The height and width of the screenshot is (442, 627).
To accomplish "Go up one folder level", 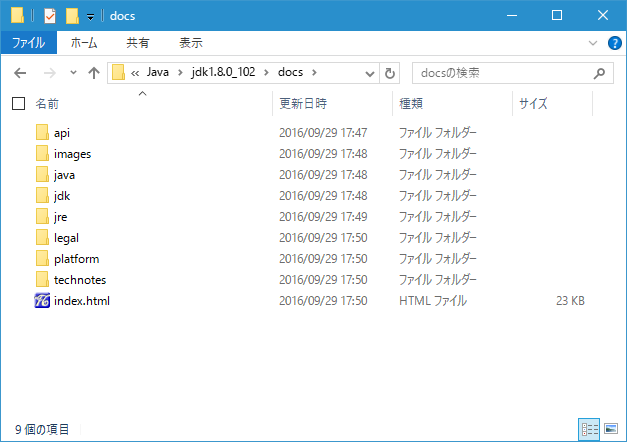I will pyautogui.click(x=94, y=73).
